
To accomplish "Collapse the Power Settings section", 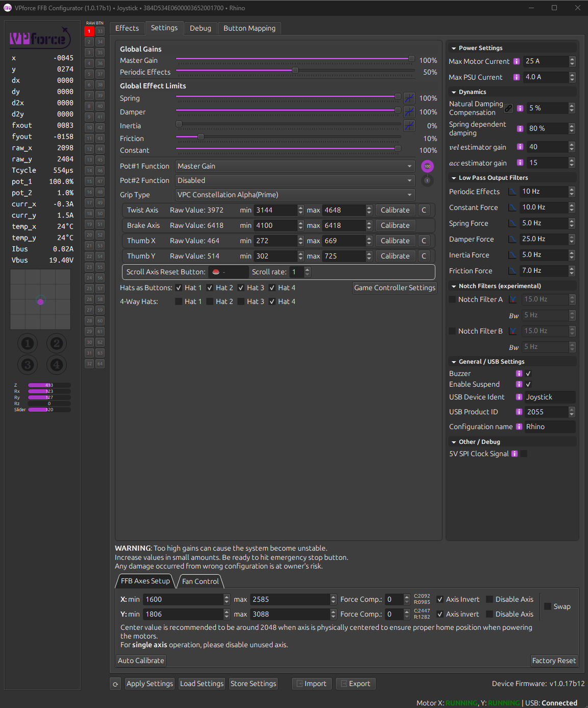I will [454, 48].
